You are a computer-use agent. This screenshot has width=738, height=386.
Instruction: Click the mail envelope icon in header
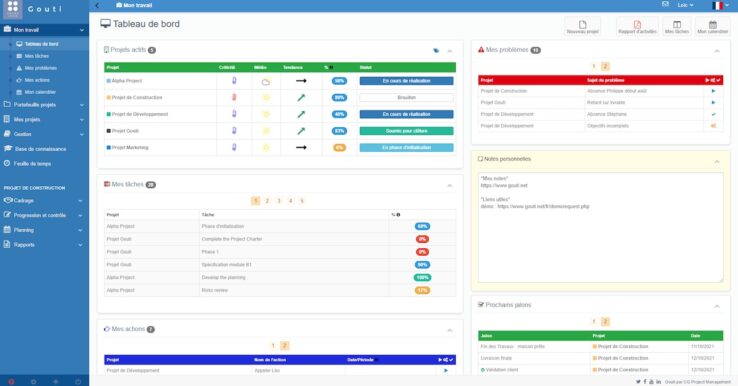coord(665,5)
